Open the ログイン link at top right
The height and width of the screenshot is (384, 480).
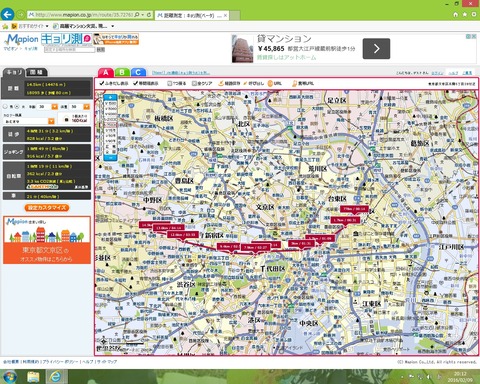437,73
